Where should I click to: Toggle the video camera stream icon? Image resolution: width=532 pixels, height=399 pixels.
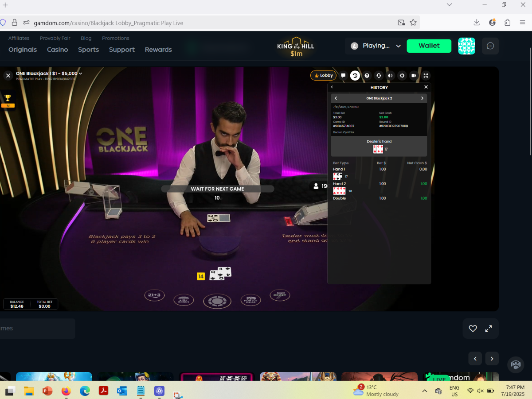[414, 76]
